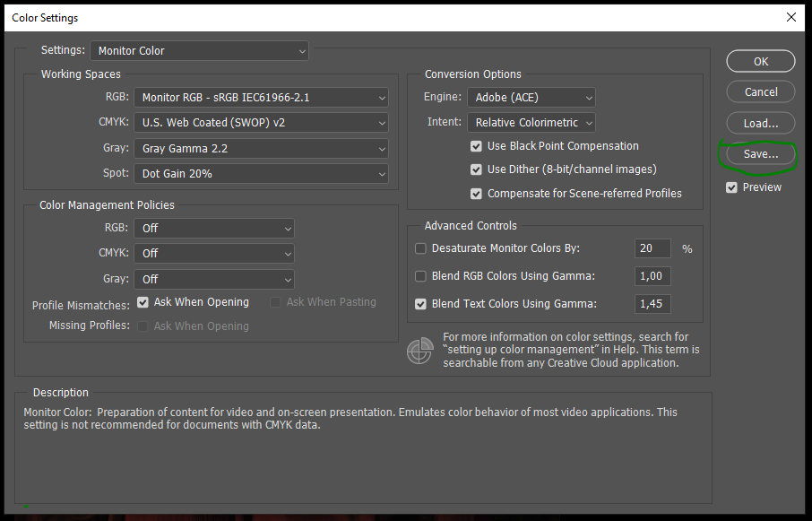
Task: Enable Blend RGB Colors Using Gamma
Action: tap(420, 276)
